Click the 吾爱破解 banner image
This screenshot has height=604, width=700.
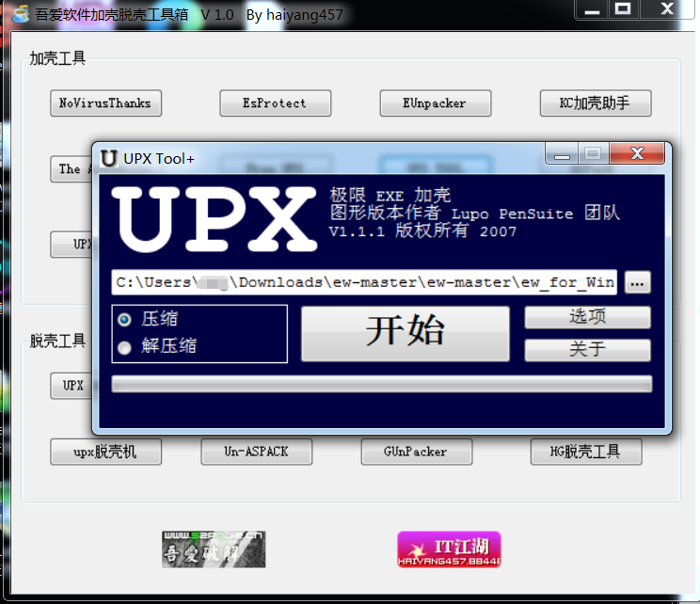point(214,549)
